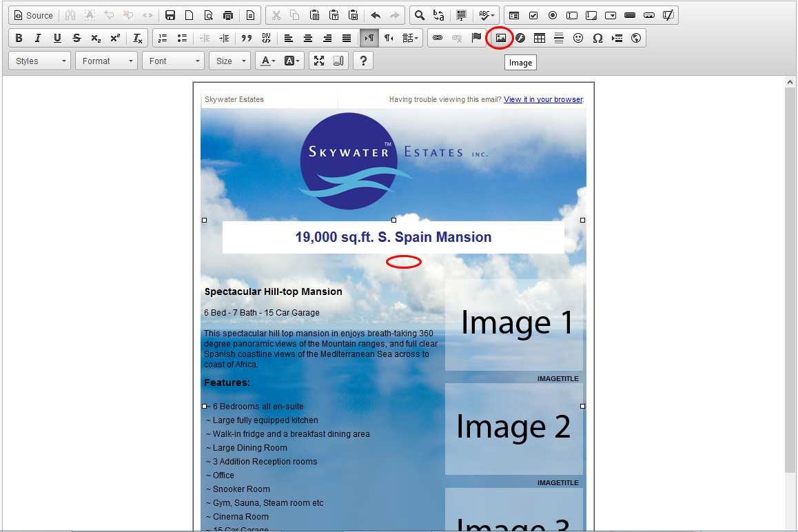Insert a bulleted list
Viewport: 798px width, 532px height.
point(182,38)
